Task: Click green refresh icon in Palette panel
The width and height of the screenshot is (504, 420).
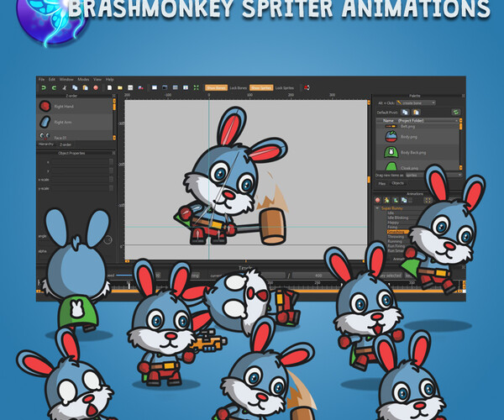Action: coord(456,113)
